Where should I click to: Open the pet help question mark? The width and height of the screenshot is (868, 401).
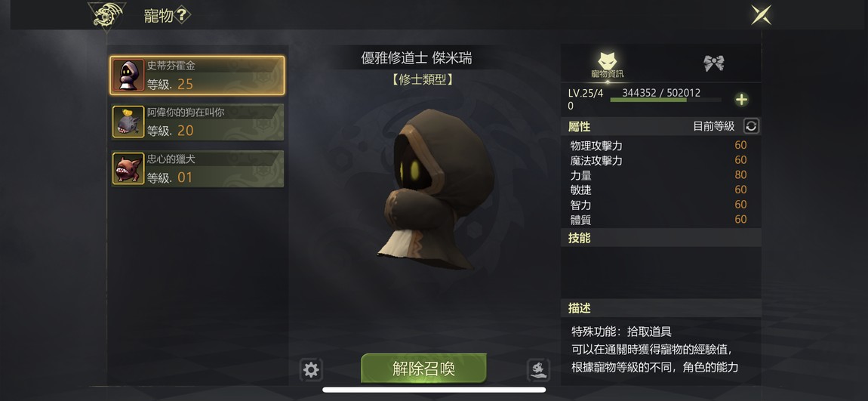click(x=182, y=16)
